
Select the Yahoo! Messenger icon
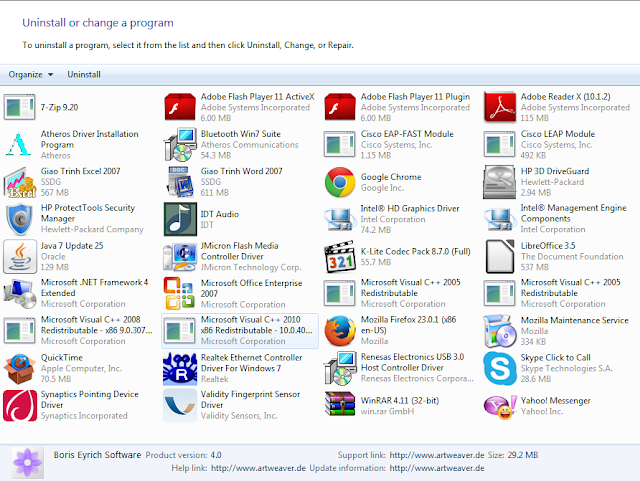point(500,407)
